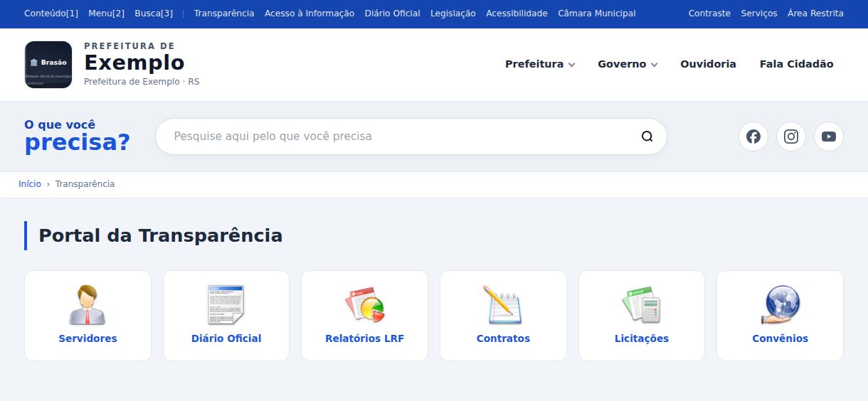Open the Serviços top link
The height and width of the screenshot is (401, 868).
(x=759, y=14)
